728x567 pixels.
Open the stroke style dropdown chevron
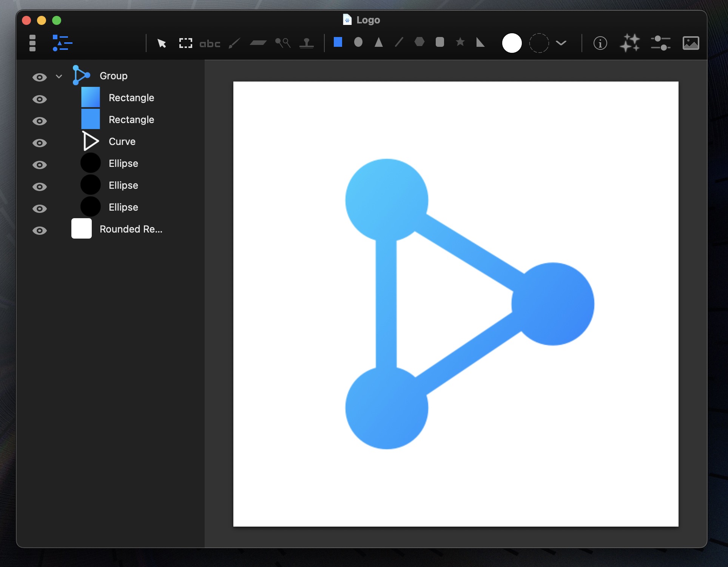561,43
